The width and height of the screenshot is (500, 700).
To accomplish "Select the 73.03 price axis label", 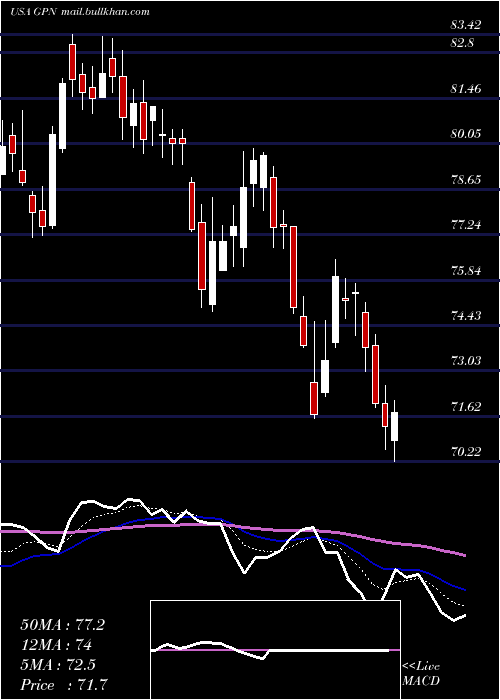I will [x=466, y=361].
